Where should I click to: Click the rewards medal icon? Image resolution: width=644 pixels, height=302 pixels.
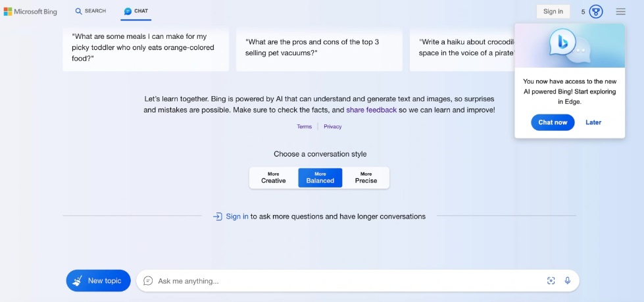(x=596, y=11)
